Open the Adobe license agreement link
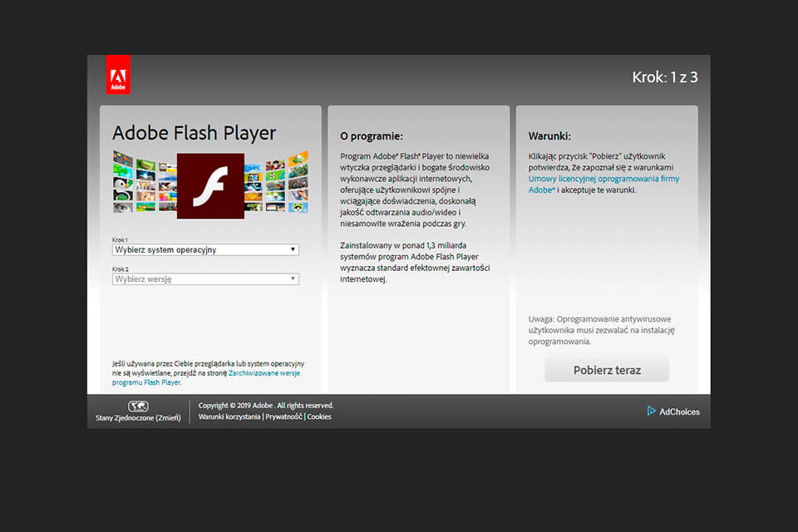Viewport: 798px width, 532px height. 603,178
